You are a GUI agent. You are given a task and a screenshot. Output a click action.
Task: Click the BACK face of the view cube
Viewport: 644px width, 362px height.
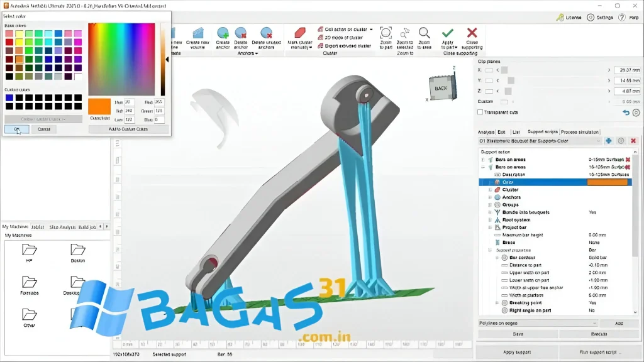point(441,88)
